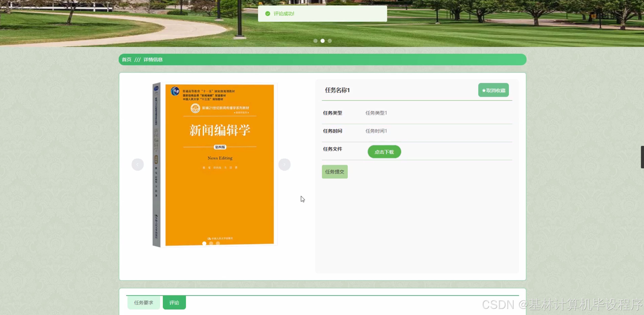
Task: Click the 任务名称1 title text
Action: [337, 90]
